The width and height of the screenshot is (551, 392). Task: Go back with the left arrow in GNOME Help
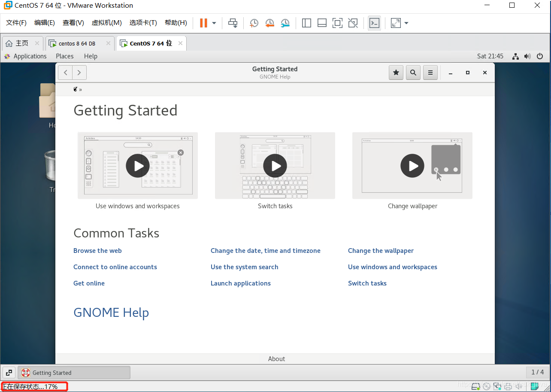tap(65, 73)
